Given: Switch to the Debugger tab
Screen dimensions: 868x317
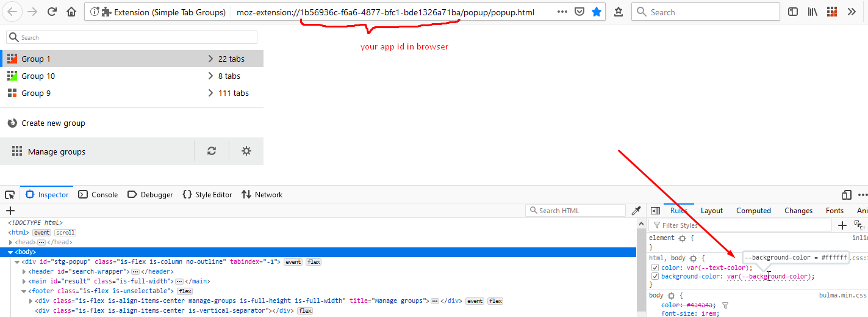Looking at the screenshot, I should coord(150,195).
